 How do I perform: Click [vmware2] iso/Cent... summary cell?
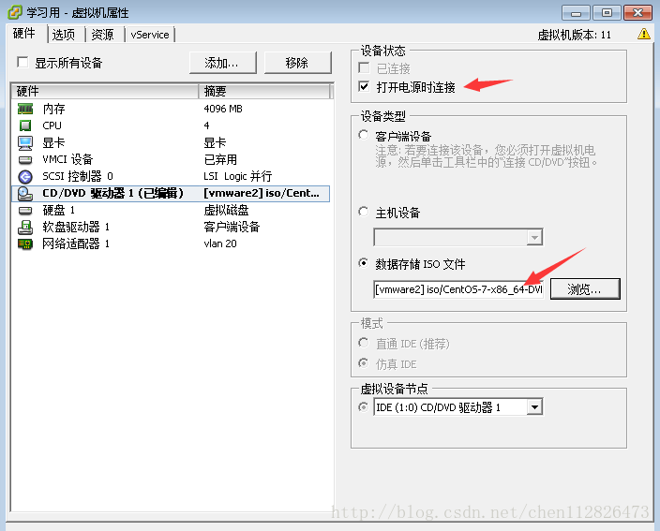coord(261,193)
